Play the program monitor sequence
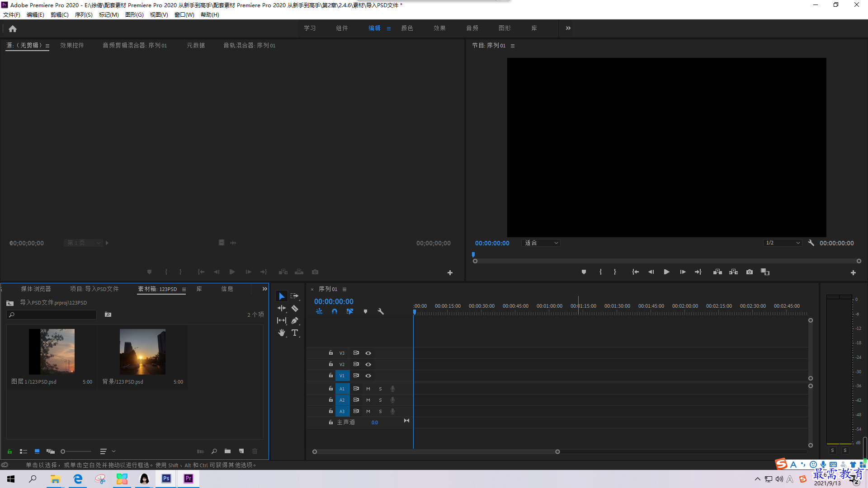 [x=666, y=272]
